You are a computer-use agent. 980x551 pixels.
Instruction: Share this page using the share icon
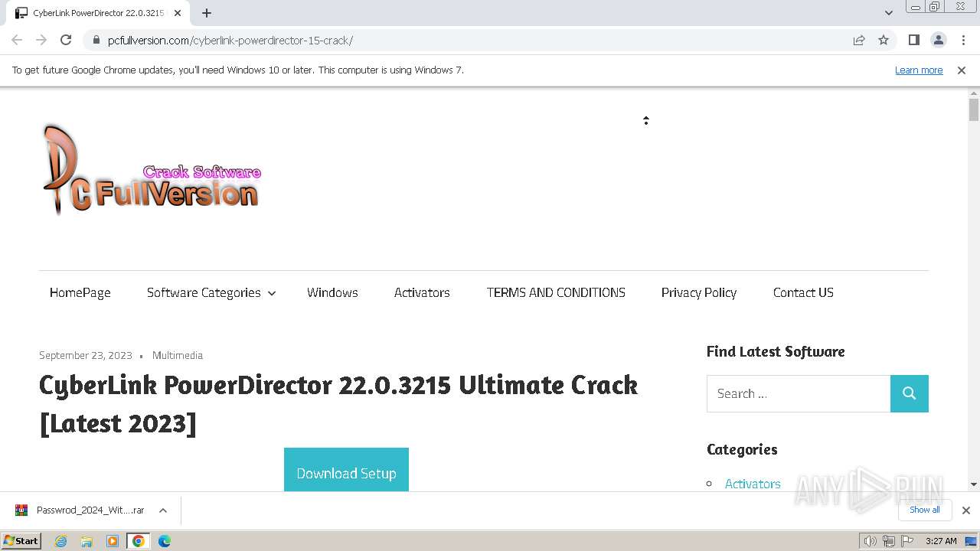[859, 40]
